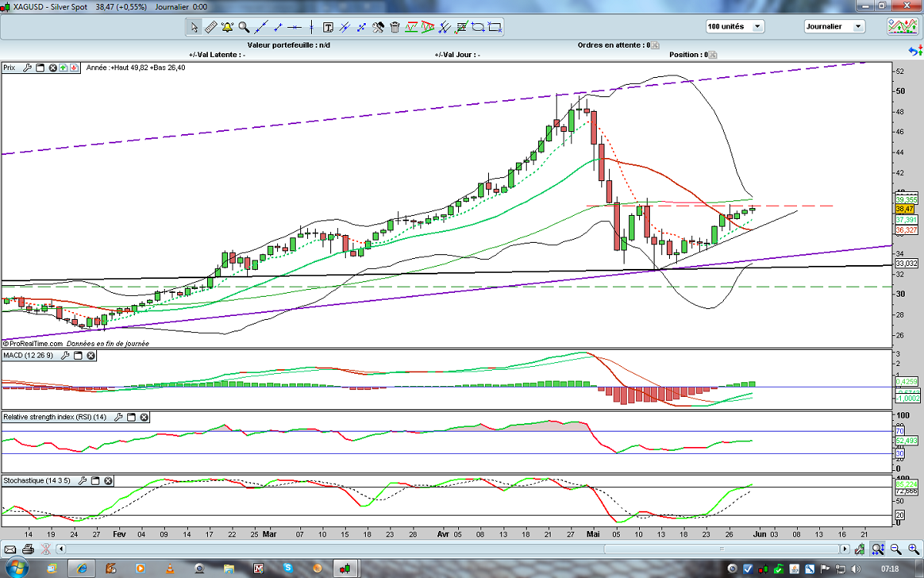Maximize the Stochastique panel window

point(95,481)
